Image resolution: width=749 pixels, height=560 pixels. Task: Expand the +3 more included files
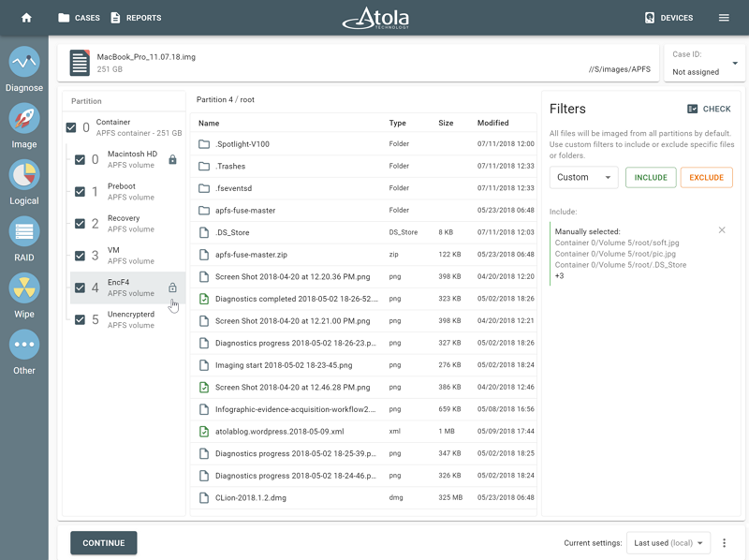click(559, 275)
